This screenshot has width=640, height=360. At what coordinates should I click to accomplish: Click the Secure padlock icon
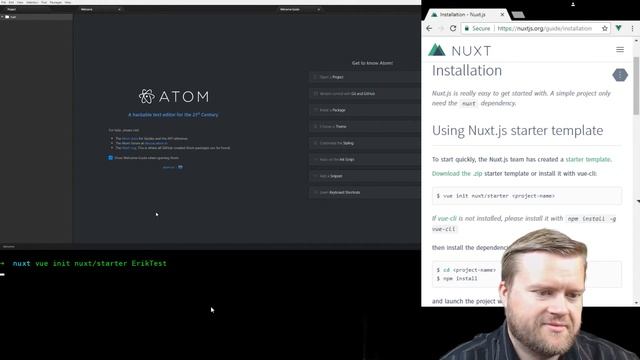(x=467, y=29)
